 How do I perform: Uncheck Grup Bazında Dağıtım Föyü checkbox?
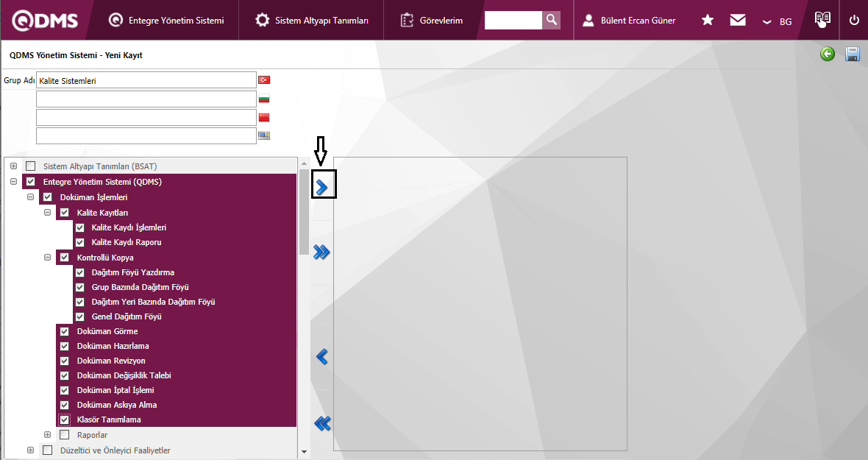coord(79,287)
